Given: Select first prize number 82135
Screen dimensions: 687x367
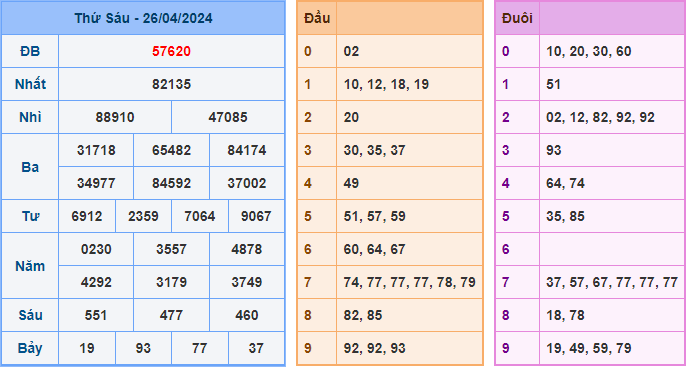Looking at the screenshot, I should pos(171,84).
